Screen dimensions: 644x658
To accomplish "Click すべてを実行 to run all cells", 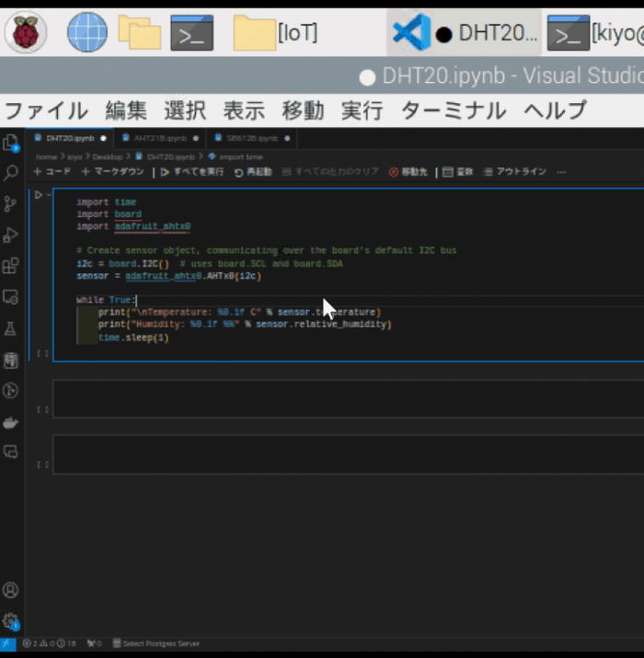I will tap(192, 172).
